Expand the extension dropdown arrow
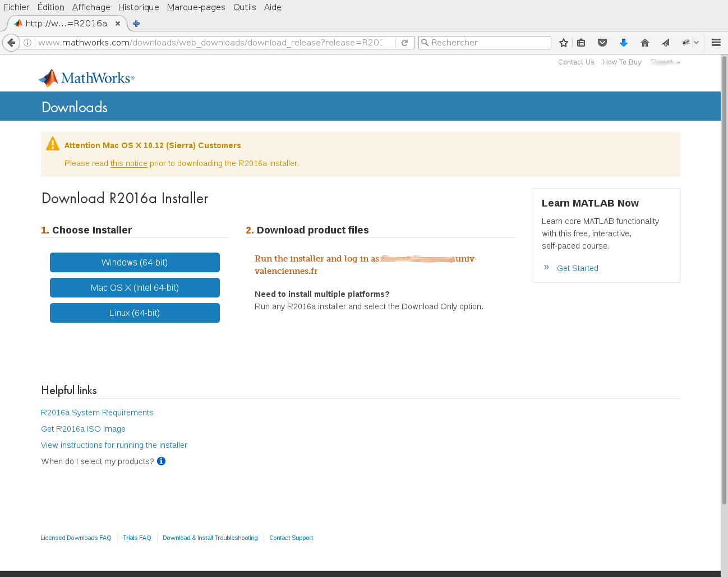The width and height of the screenshot is (728, 577). (696, 43)
